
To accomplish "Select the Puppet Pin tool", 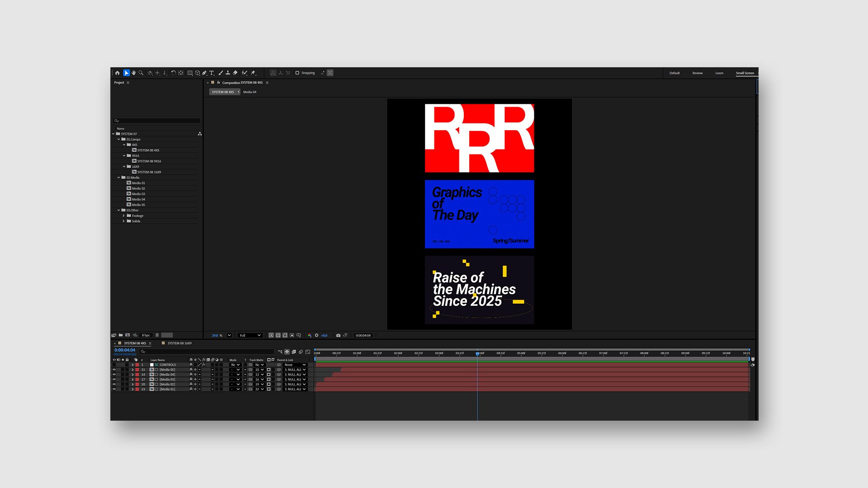I will click(x=253, y=73).
